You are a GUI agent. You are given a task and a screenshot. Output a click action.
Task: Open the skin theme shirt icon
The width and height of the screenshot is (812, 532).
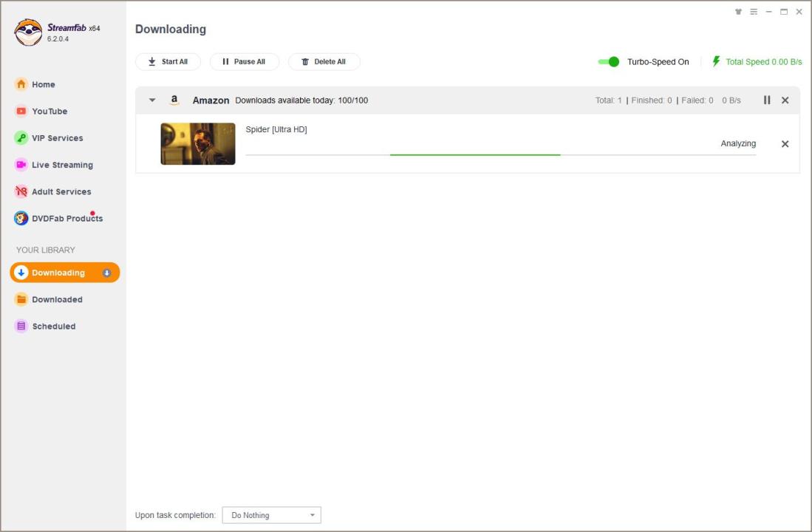[x=738, y=12]
